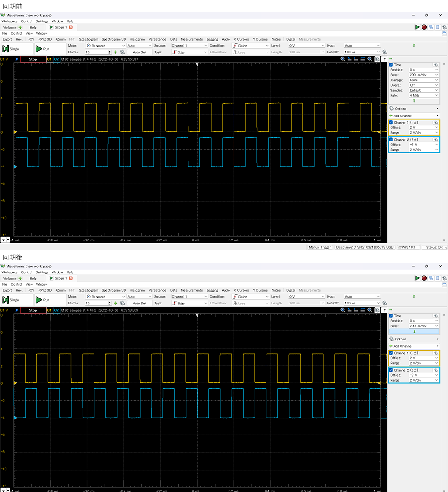Open Settings menu in upper window
This screenshot has width=448, height=492.
(42, 21)
